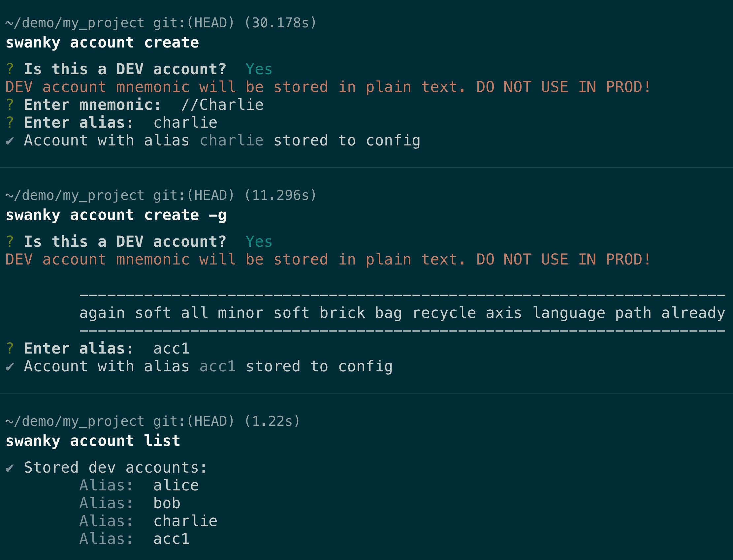Screen dimensions: 733x560
Task: Click the checkmark before "Account with alias acc1"
Action: [10, 367]
